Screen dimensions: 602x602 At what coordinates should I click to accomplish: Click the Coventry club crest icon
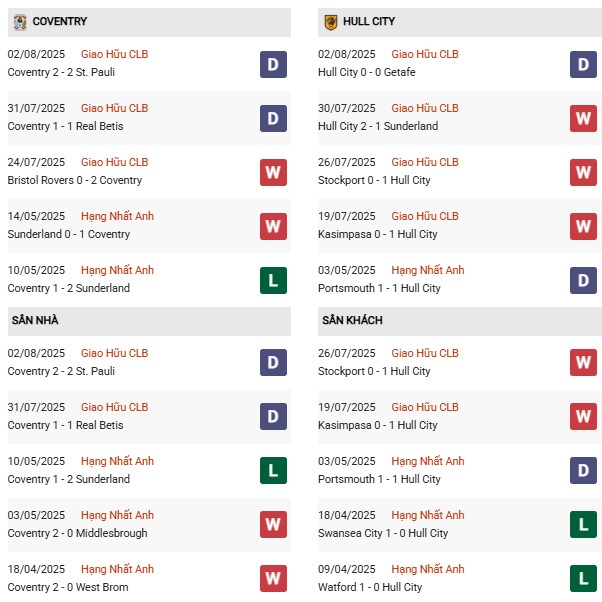[x=20, y=22]
